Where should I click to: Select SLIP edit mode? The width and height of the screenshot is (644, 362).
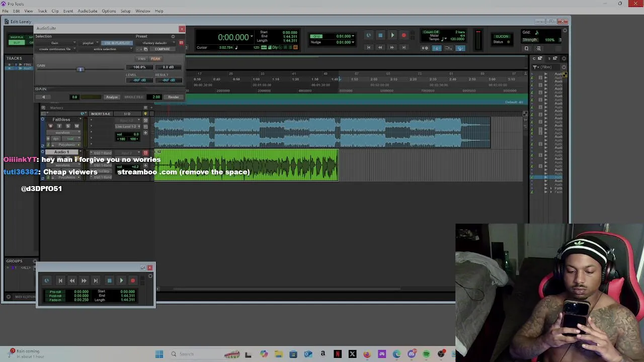(x=17, y=43)
